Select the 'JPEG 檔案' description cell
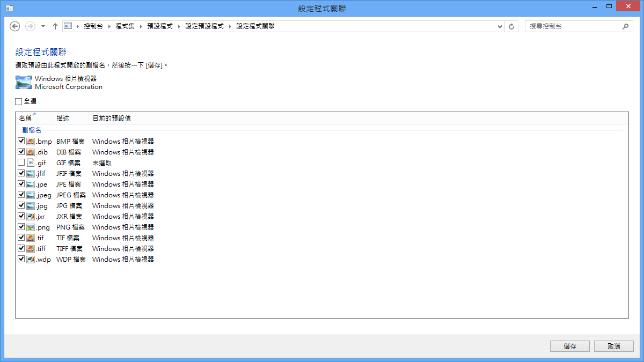The image size is (644, 362). [x=71, y=195]
